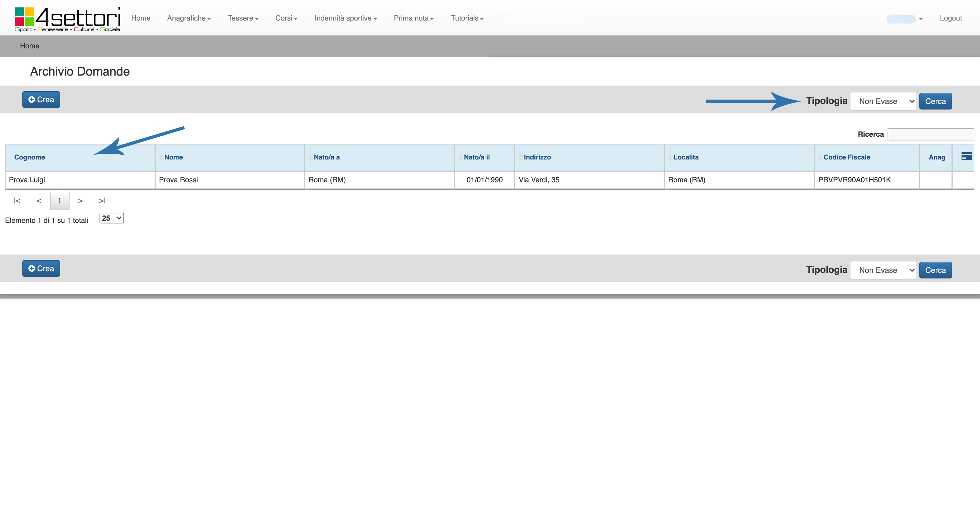Click the 4settori logo
This screenshot has width=980, height=526.
67,19
